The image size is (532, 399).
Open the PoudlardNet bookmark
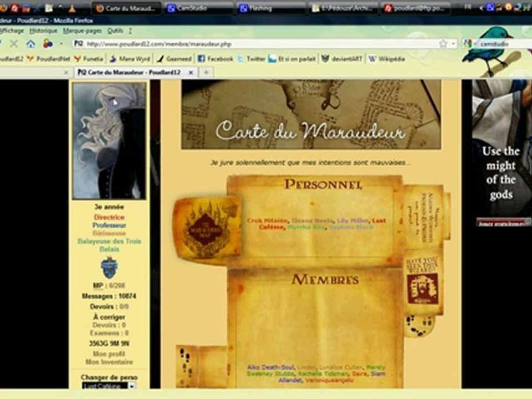coord(49,59)
